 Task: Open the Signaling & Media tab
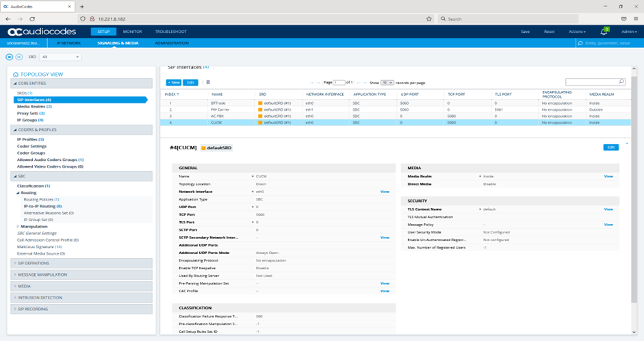coord(118,43)
